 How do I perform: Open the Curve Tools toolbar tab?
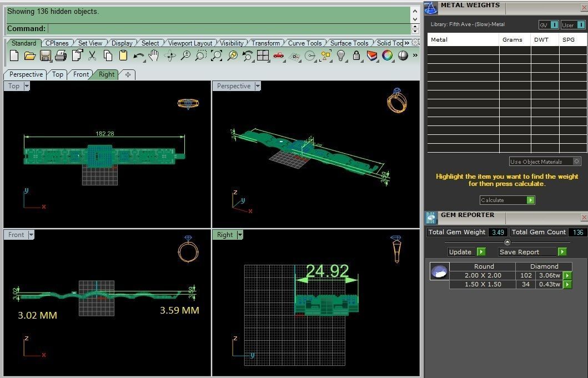tap(305, 43)
